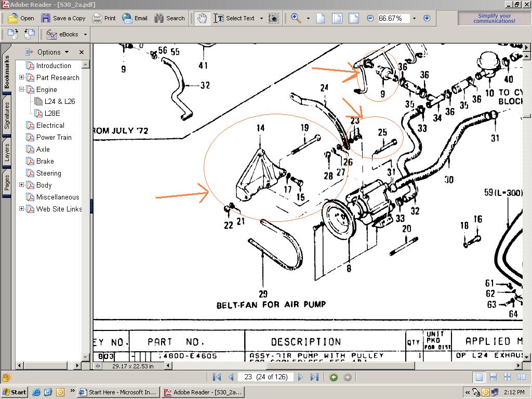Select the Snapshot camera tool
This screenshot has width=532, height=399.
[273, 18]
